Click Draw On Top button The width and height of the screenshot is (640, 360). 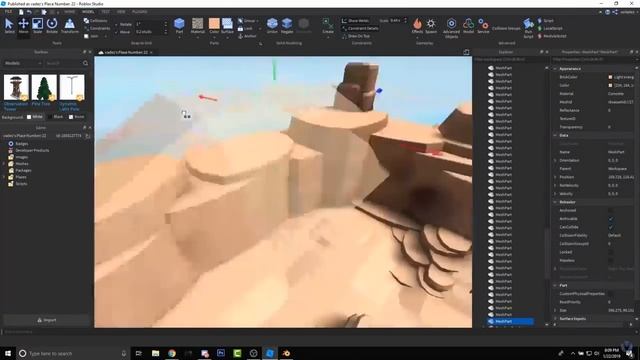click(x=356, y=36)
